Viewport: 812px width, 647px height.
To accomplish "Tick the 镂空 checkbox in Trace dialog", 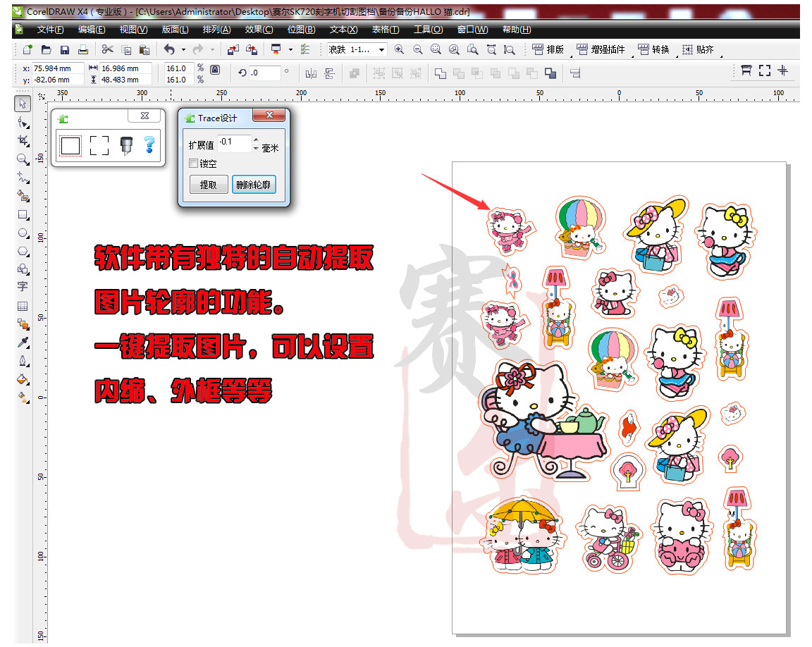I will coord(194,164).
